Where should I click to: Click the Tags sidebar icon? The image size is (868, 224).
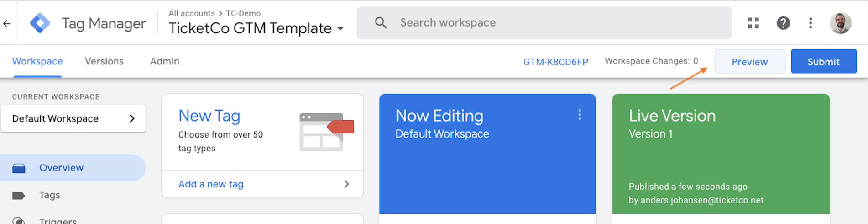coord(19,196)
